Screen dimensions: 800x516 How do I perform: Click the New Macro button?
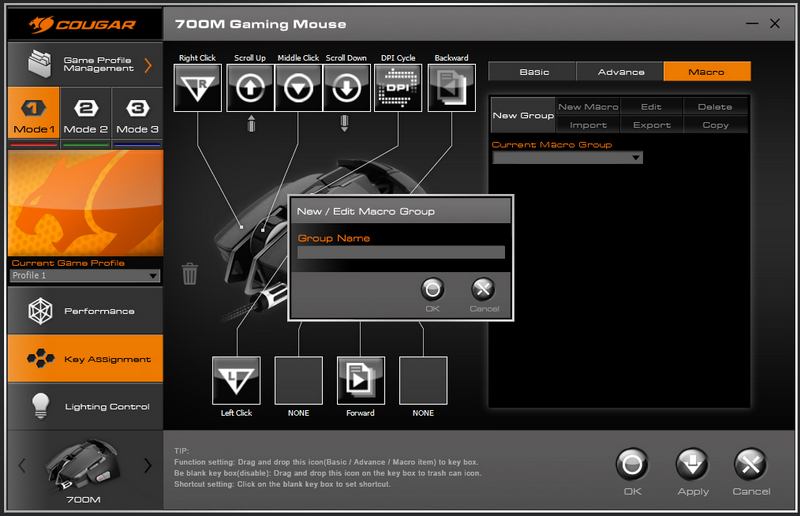(588, 107)
